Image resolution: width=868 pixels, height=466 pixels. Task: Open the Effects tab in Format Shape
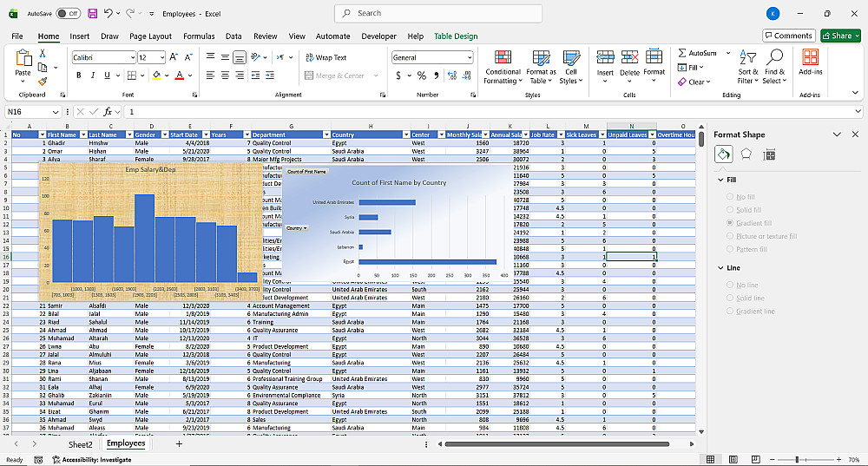point(746,154)
